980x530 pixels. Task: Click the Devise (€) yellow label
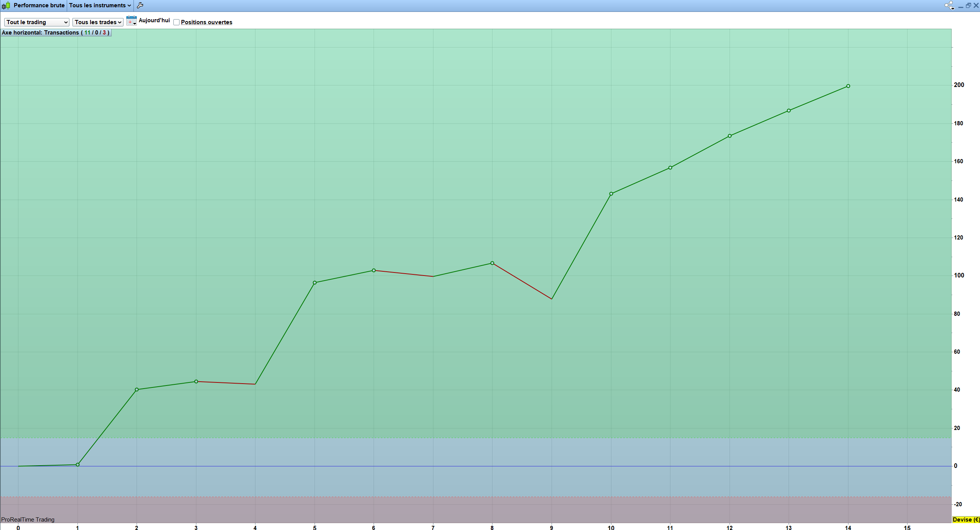point(966,520)
